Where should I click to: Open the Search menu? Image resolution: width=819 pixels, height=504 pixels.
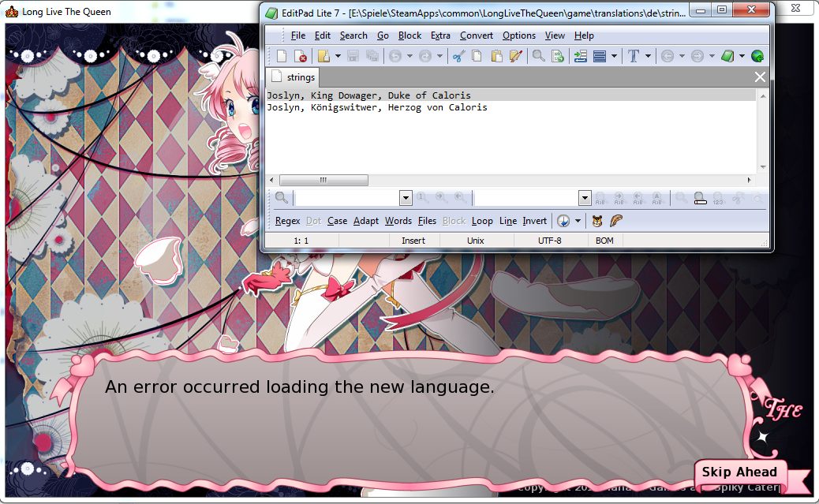(x=353, y=35)
